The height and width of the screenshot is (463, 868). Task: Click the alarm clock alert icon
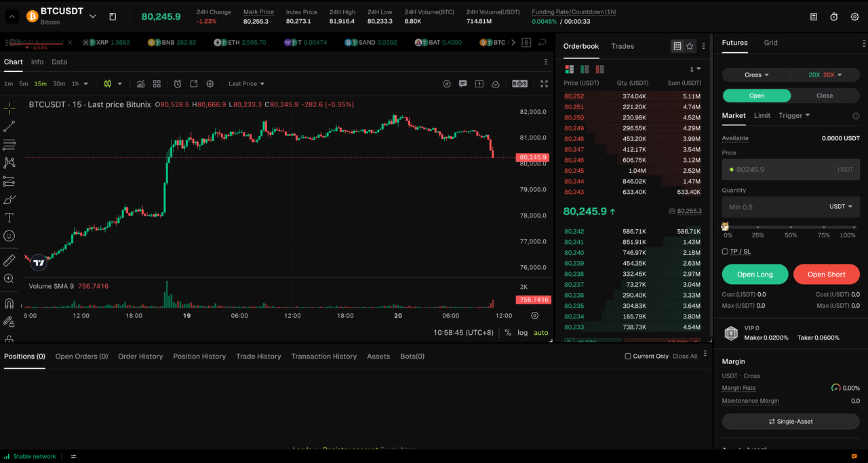click(x=178, y=84)
